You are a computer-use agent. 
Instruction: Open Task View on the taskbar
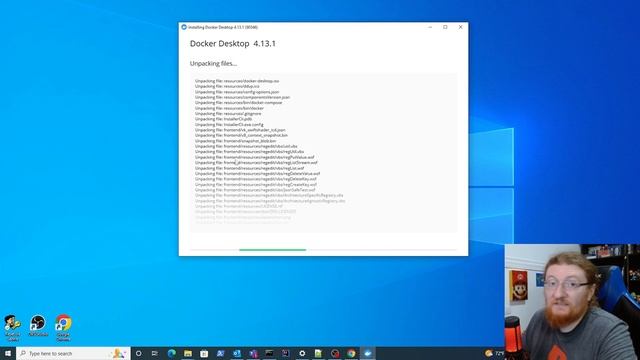tap(155, 353)
